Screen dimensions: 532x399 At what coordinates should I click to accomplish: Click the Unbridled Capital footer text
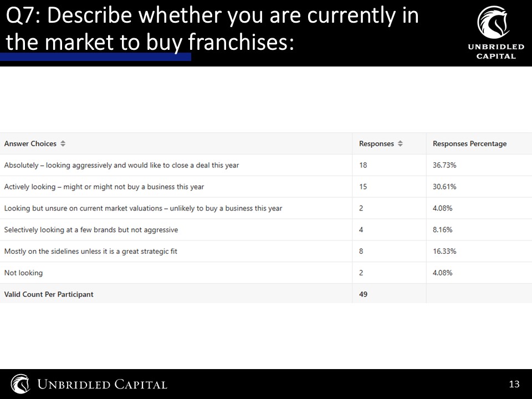pyautogui.click(x=102, y=385)
